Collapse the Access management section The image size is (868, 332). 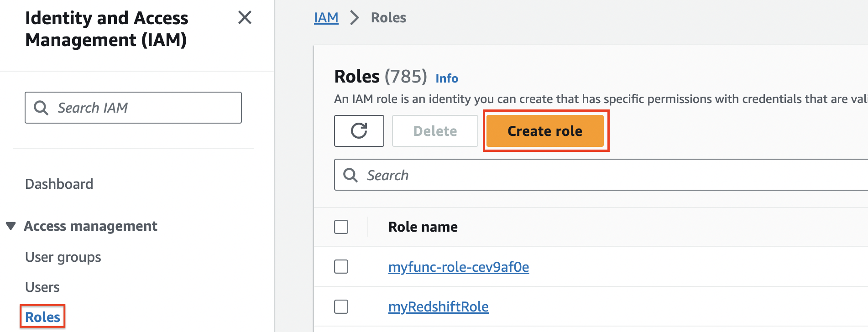pyautogui.click(x=11, y=226)
